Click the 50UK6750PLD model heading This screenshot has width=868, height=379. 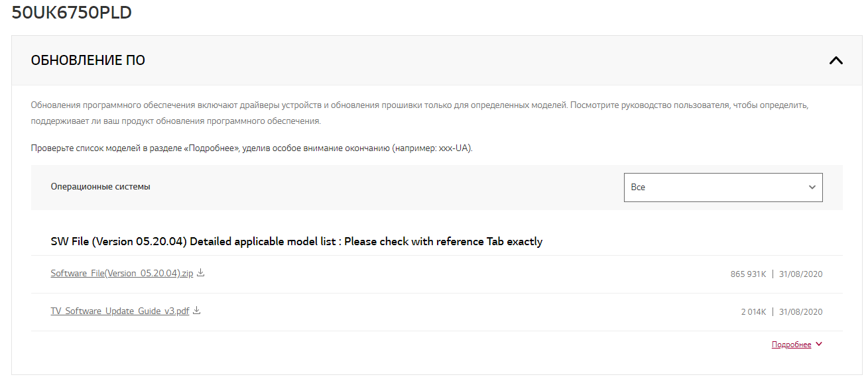coord(72,13)
